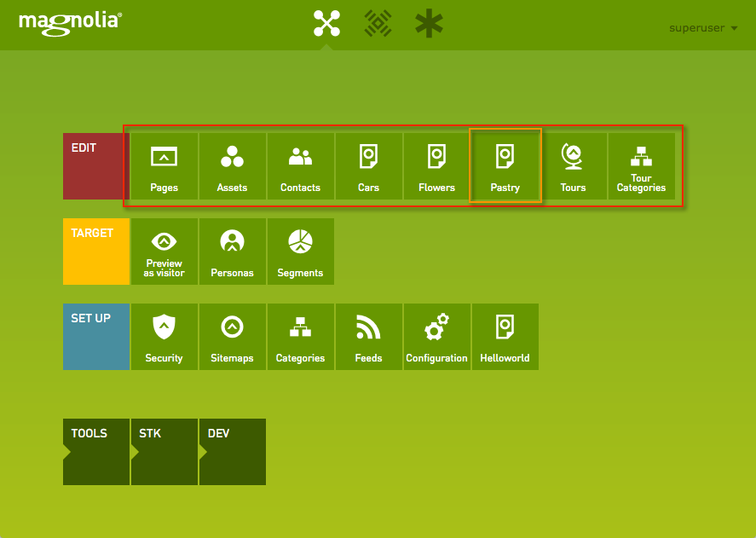
Task: Open Preview as visitor tile
Action: click(x=164, y=252)
